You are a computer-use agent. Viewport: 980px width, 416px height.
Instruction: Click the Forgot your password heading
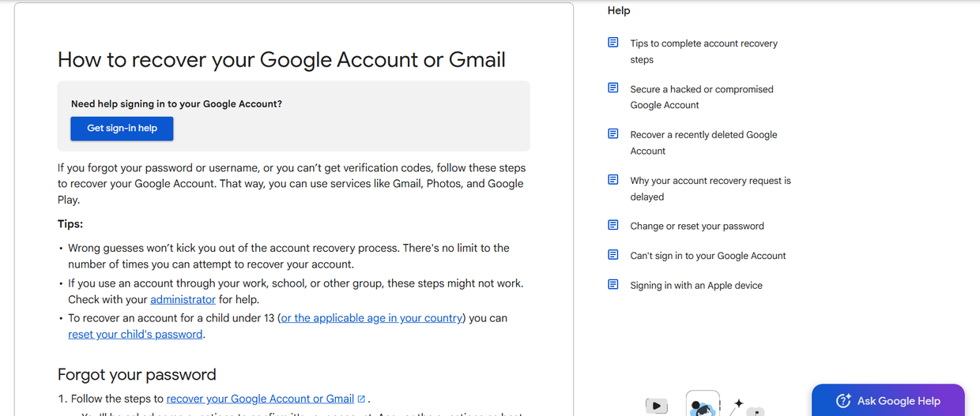tap(137, 374)
